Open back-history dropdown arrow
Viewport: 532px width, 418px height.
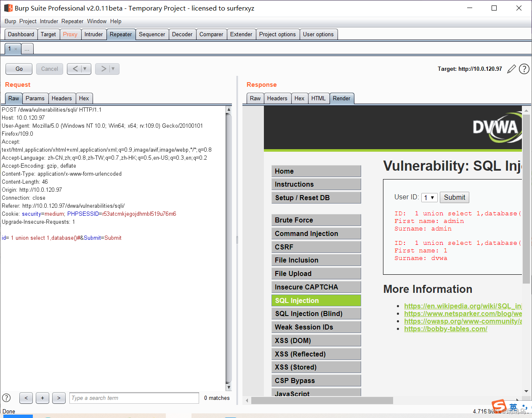pyautogui.click(x=85, y=69)
